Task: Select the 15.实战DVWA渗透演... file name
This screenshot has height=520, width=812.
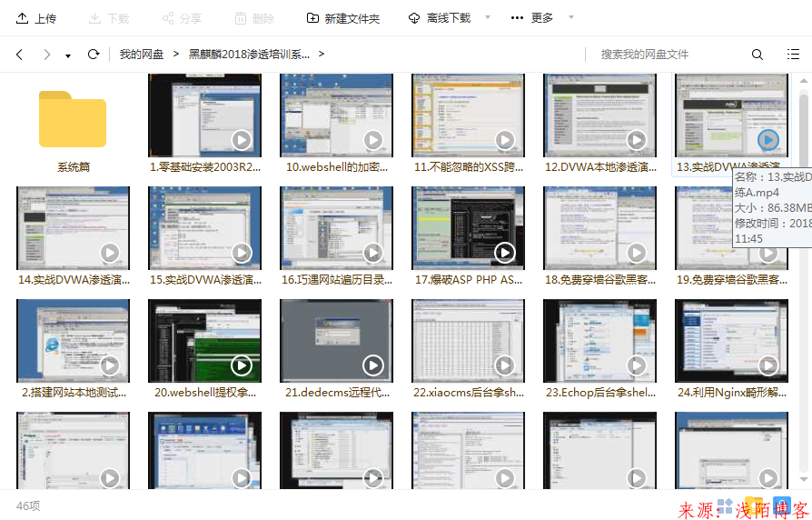Action: pos(204,280)
